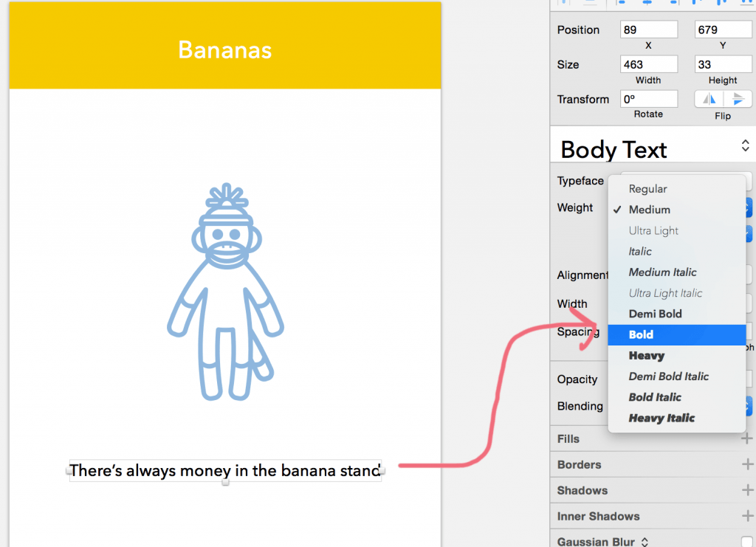
Task: Open the Blending mode dropdown
Action: (749, 406)
